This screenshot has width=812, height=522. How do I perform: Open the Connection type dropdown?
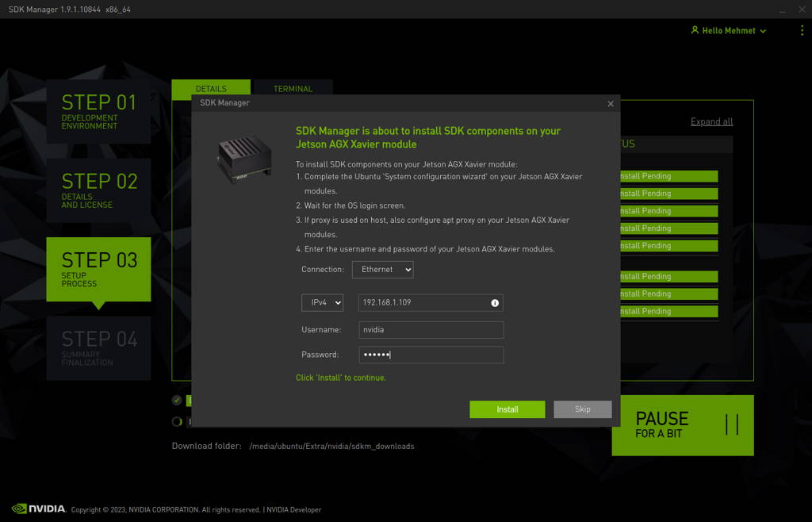tap(383, 269)
